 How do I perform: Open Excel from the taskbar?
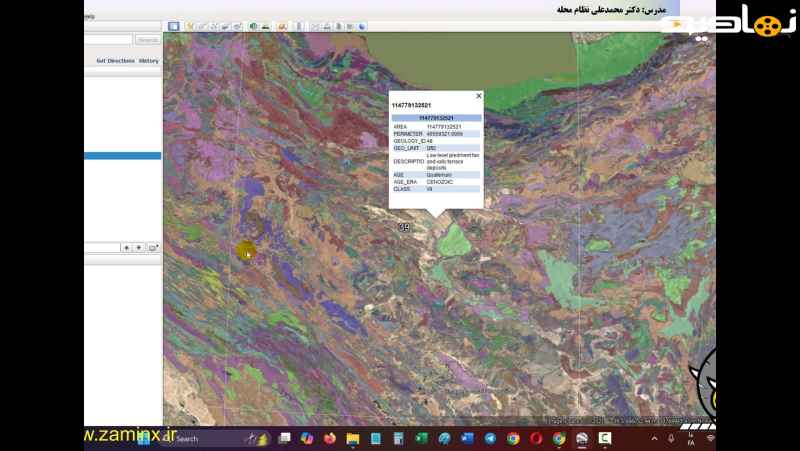421,439
